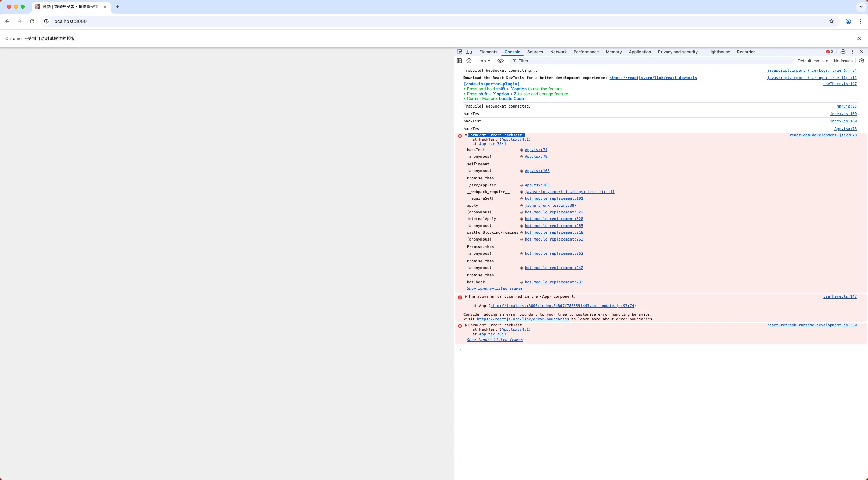Switch to the Console tab

tap(512, 52)
